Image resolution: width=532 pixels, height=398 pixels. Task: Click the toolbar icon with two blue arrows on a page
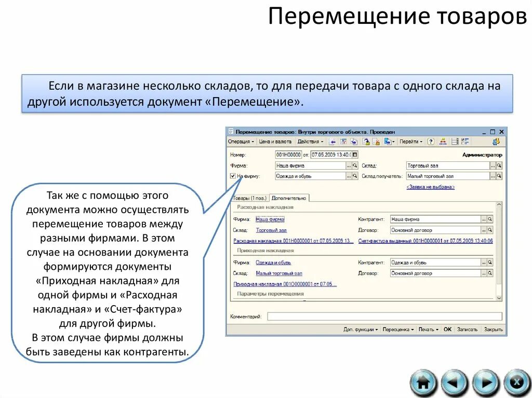[354, 142]
